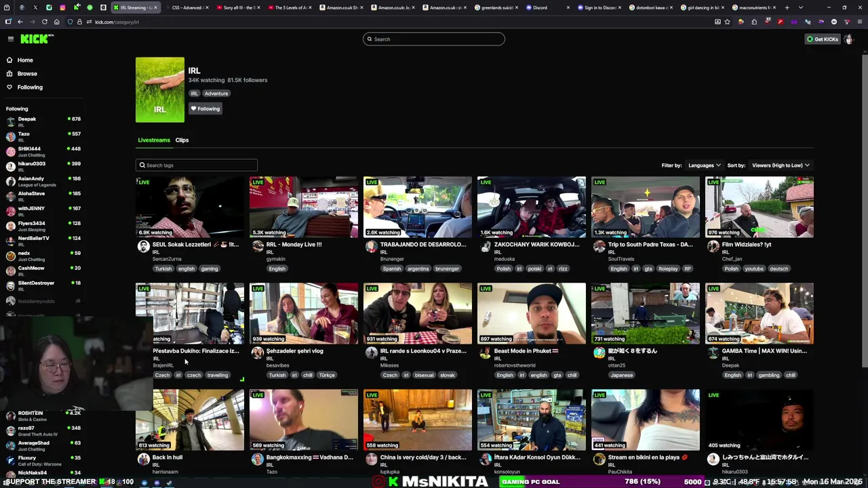Click the Get KICKs button
Viewport: 868px width, 488px height.
(823, 39)
